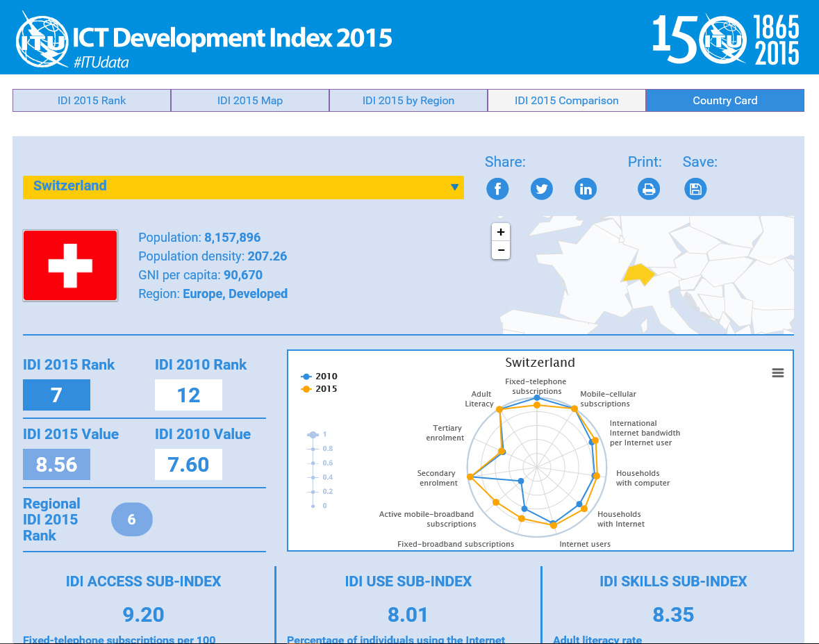Click Fixed-telephone subscriptions per 100 link

click(x=119, y=638)
